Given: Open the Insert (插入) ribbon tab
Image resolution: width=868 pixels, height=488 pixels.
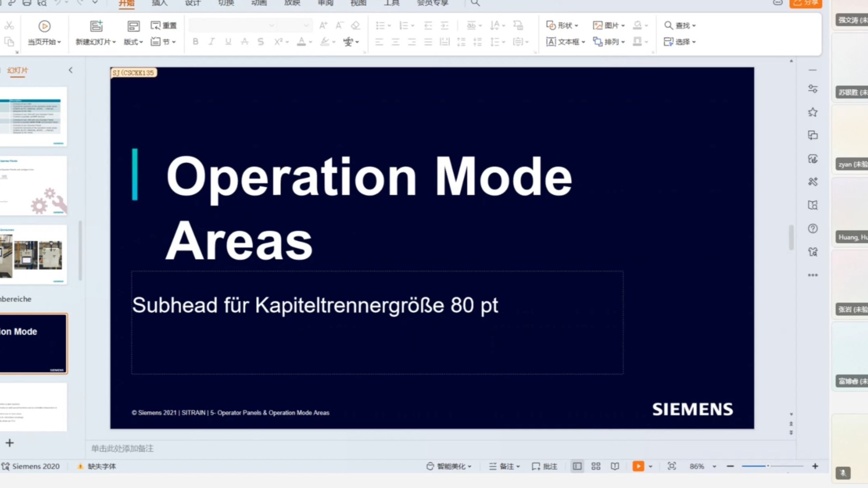Looking at the screenshot, I should coord(159,3).
